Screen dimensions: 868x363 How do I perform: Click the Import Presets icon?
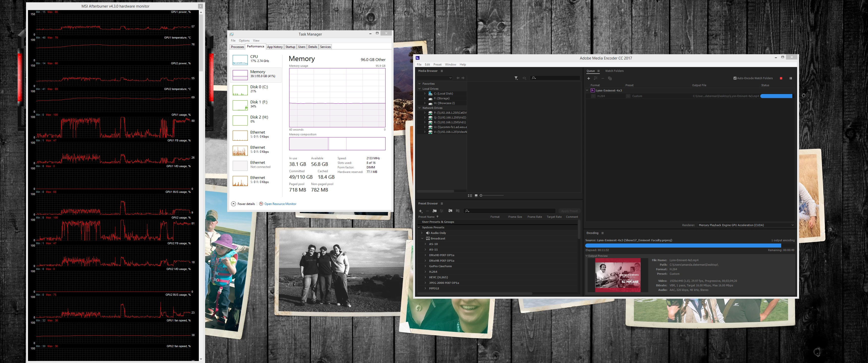coord(450,211)
